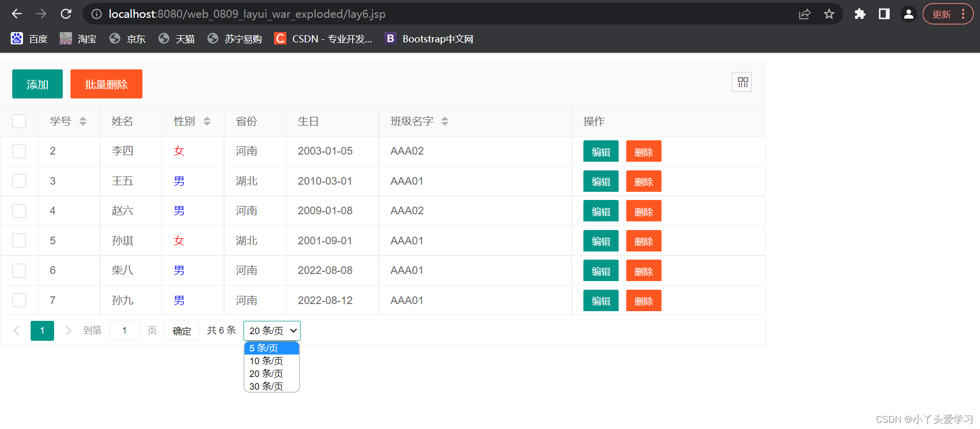Toggle the select-all header checkbox
Viewport: 980px width, 429px height.
click(x=19, y=121)
